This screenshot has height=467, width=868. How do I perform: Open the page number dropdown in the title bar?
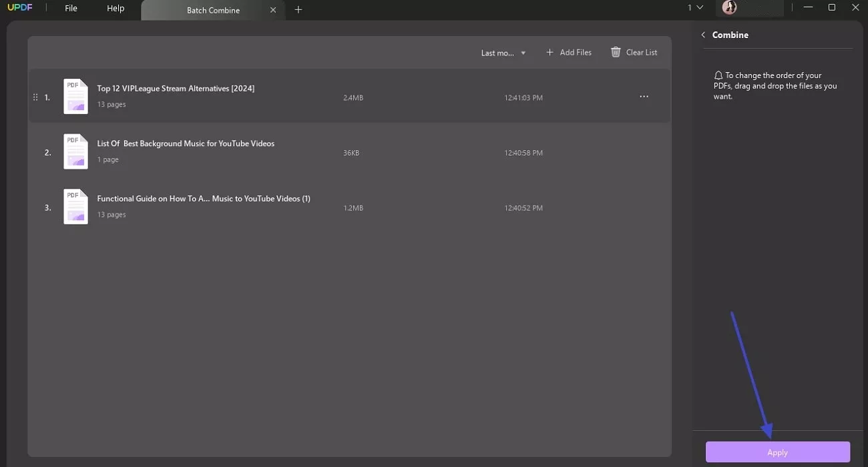pos(693,7)
